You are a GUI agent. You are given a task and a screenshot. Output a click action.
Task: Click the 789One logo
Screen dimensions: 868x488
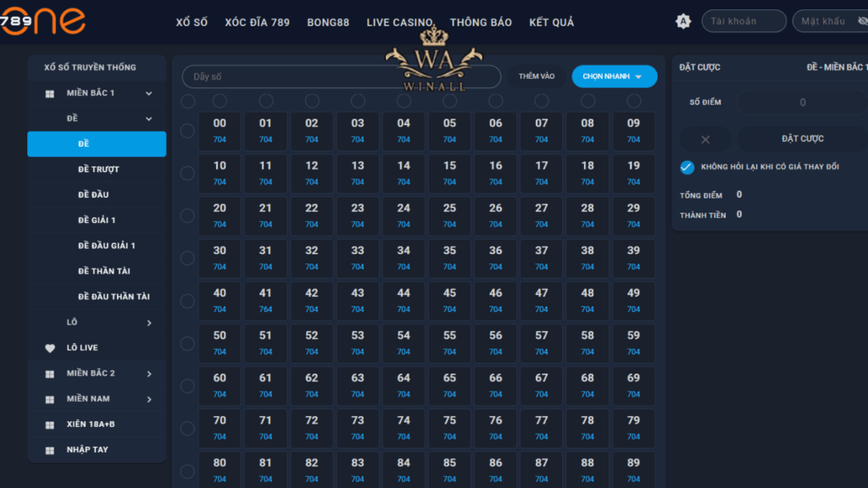point(42,20)
